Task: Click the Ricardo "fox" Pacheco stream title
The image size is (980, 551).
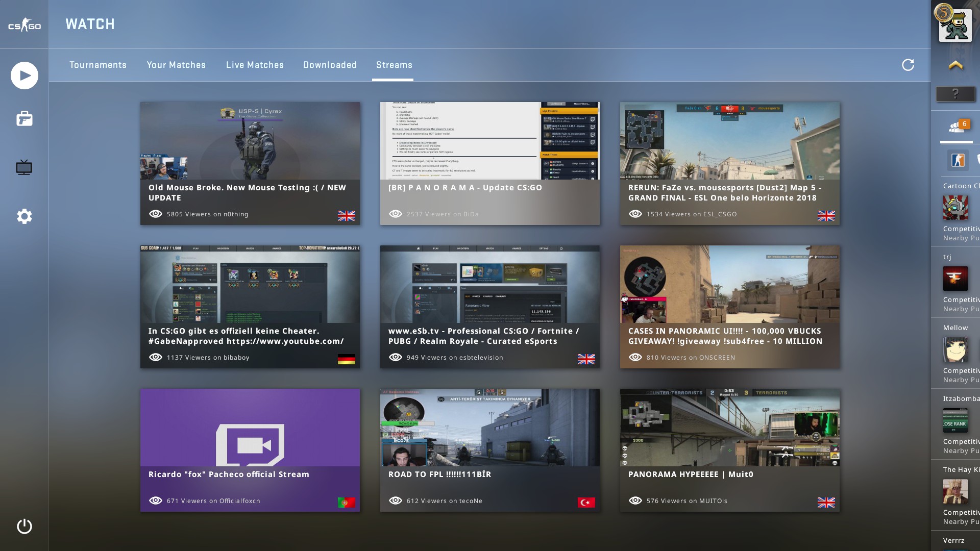Action: pyautogui.click(x=229, y=474)
